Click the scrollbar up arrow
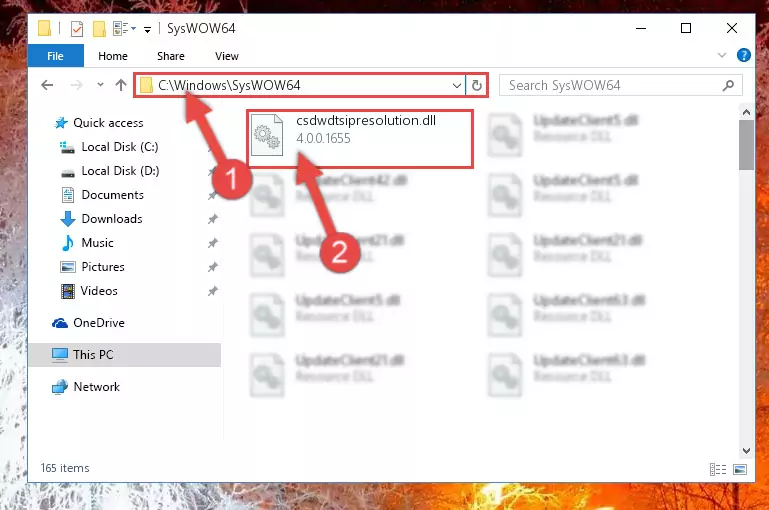 click(746, 112)
